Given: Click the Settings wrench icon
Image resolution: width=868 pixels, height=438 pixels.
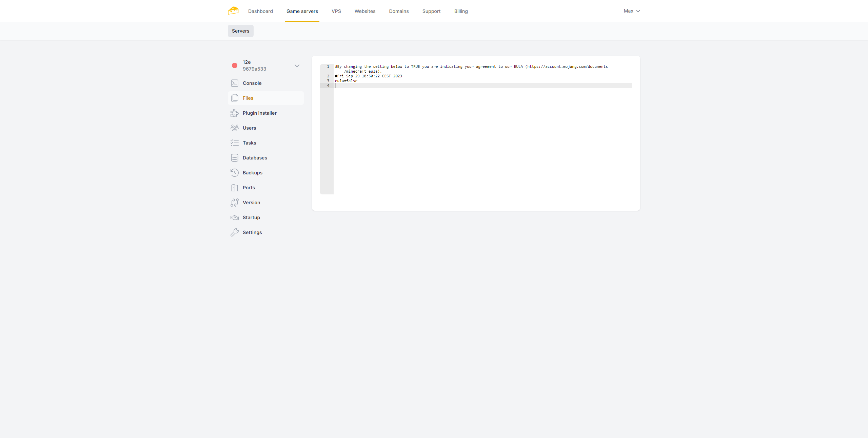Looking at the screenshot, I should pyautogui.click(x=234, y=232).
